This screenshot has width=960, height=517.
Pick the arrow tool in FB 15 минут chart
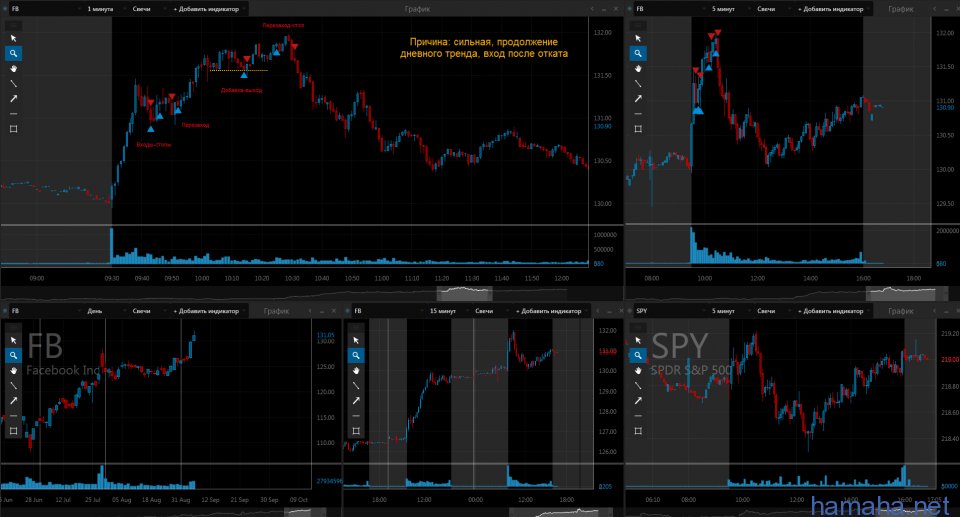[x=356, y=401]
